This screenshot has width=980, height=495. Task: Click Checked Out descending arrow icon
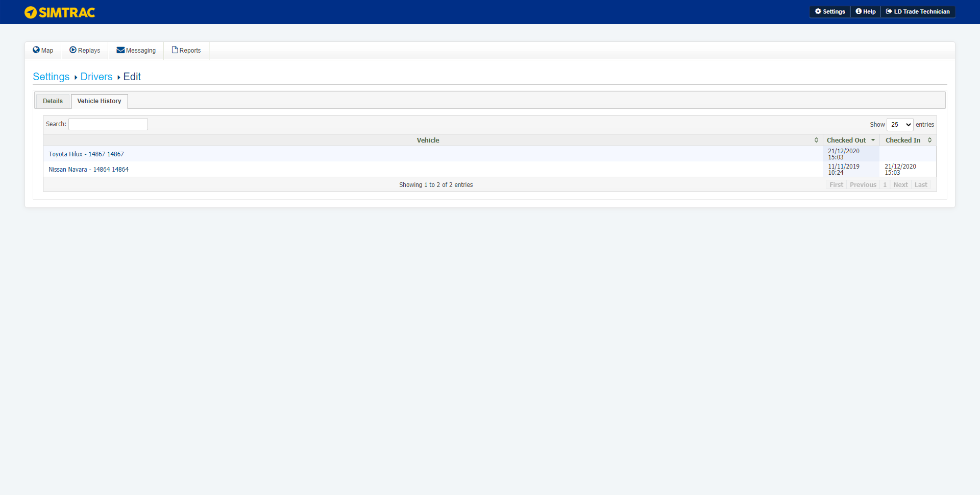tap(873, 140)
